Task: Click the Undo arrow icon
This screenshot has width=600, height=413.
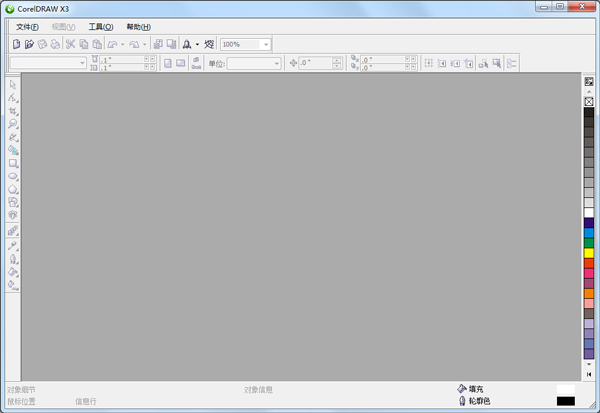Action: [x=112, y=44]
